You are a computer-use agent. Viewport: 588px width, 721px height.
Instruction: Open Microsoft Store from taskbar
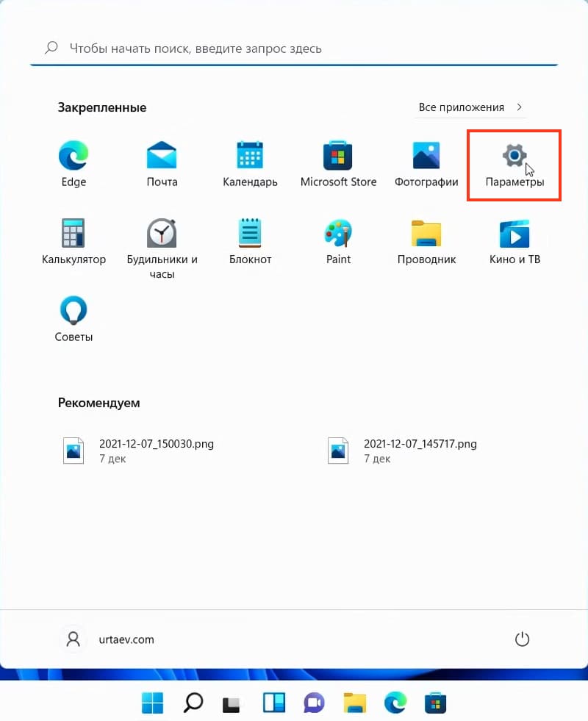435,703
